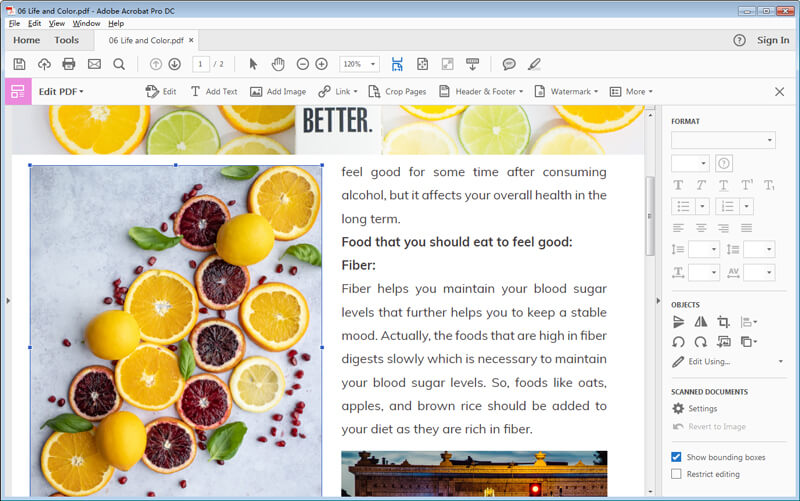Click the replace image icon

pos(723,342)
